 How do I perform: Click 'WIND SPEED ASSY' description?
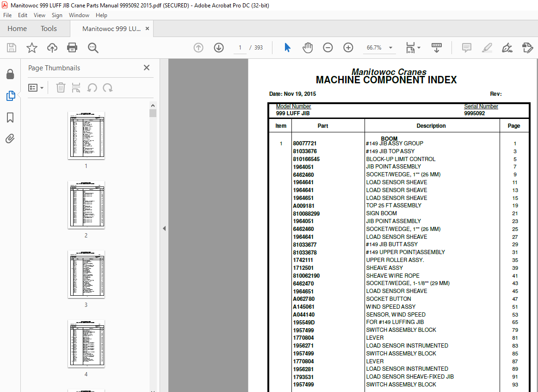pyautogui.click(x=390, y=306)
